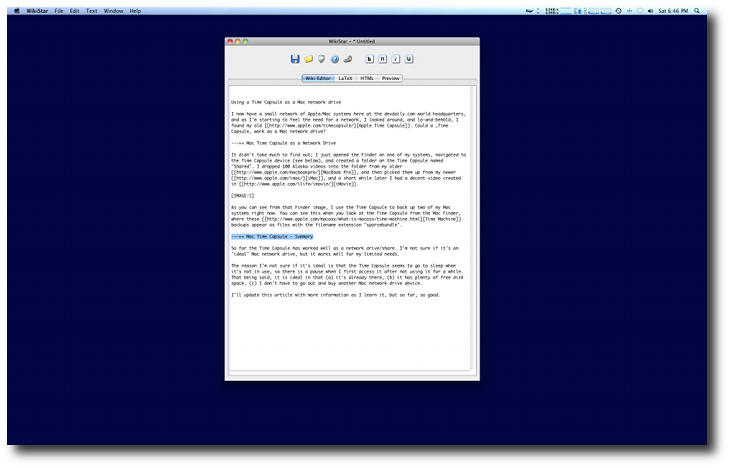Click the volume speaker icon in menu bar
Screen dimensions: 730x468
tap(650, 11)
